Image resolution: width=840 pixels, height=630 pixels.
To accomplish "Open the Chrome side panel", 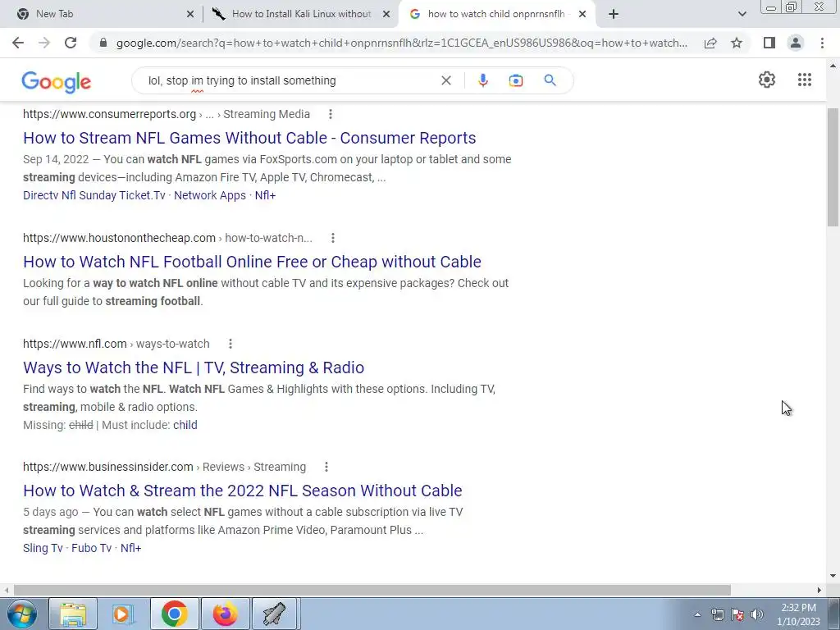I will [x=769, y=43].
